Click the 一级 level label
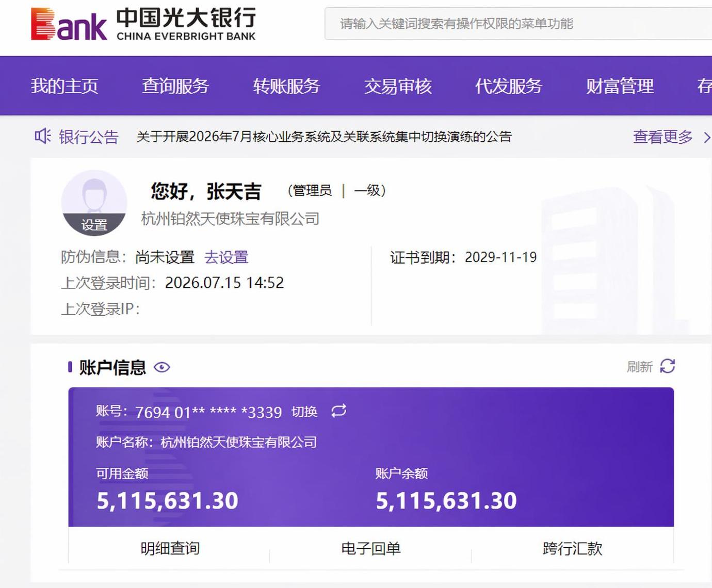Screen dimensions: 712x588 coord(367,190)
